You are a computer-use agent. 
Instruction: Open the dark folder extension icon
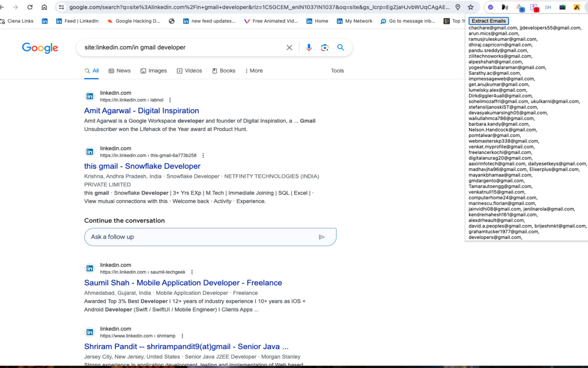pos(562,7)
